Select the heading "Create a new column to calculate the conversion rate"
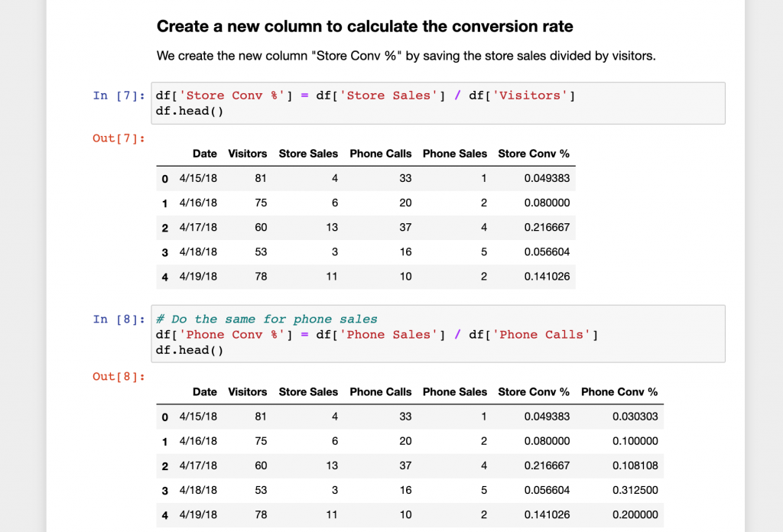Viewport: 783px width, 532px height. (x=365, y=27)
